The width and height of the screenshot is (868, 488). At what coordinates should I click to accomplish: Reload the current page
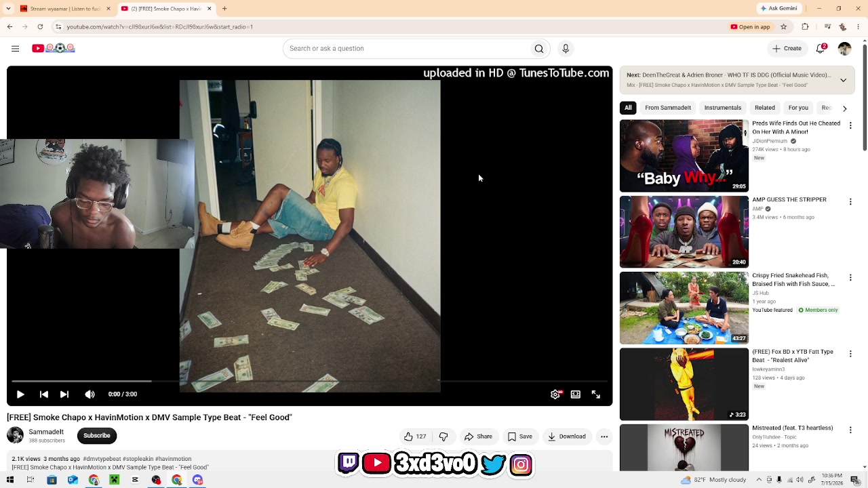click(x=40, y=27)
